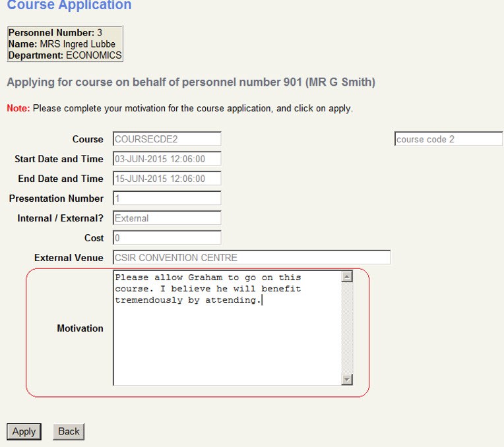This screenshot has height=447, width=504.
Task: Click the 'Applying for course on behalf' subheading
Action: 191,82
